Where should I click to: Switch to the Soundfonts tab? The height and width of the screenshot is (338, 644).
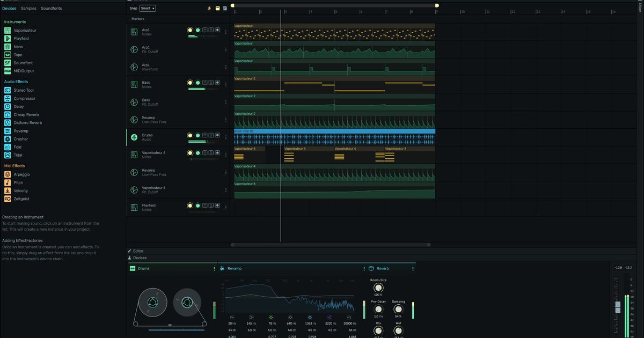52,9
